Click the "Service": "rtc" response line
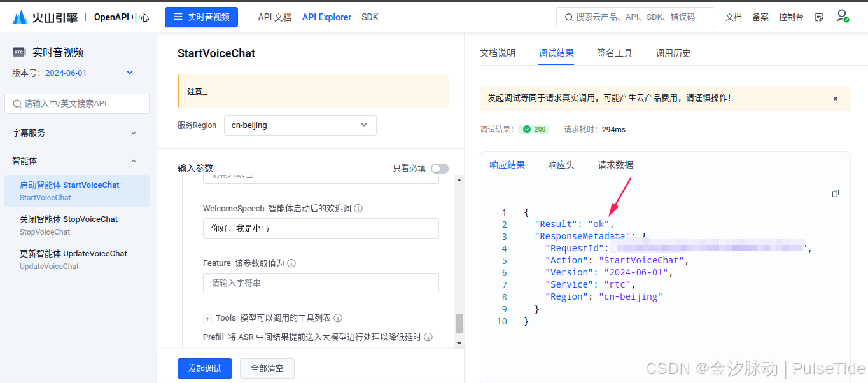This screenshot has height=383, width=868. (x=590, y=285)
